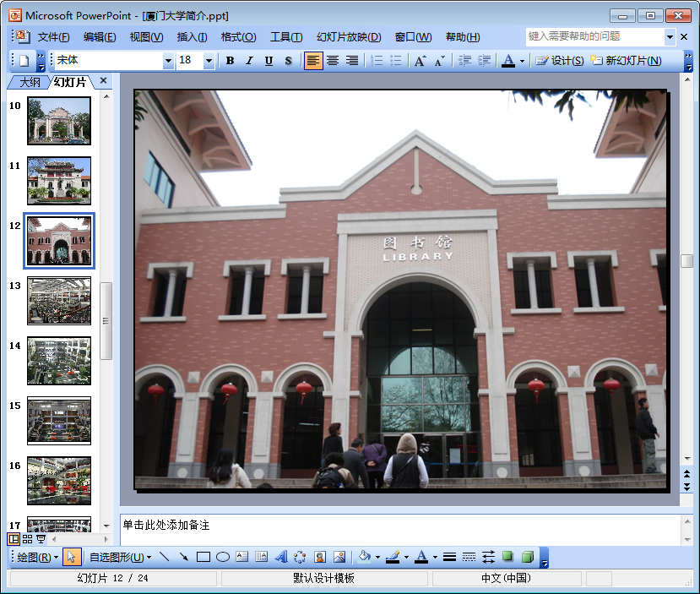Select slide 10 thumbnail
The image size is (700, 594).
tap(59, 121)
